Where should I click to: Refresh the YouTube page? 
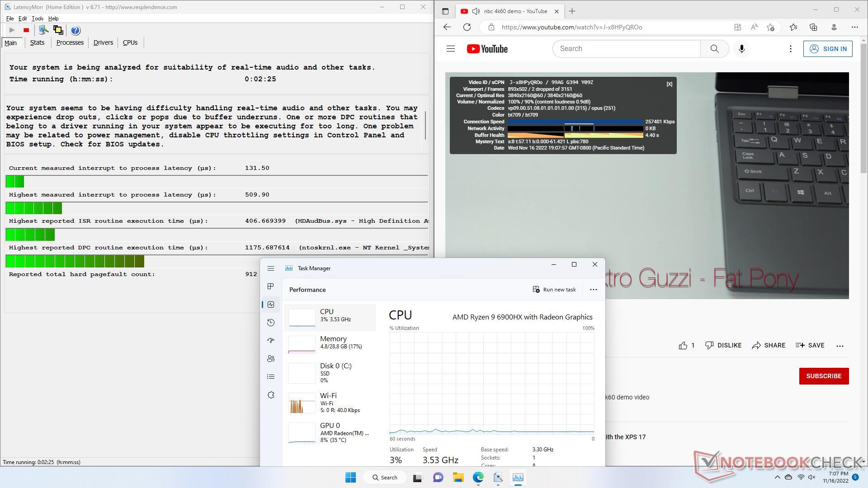(467, 27)
